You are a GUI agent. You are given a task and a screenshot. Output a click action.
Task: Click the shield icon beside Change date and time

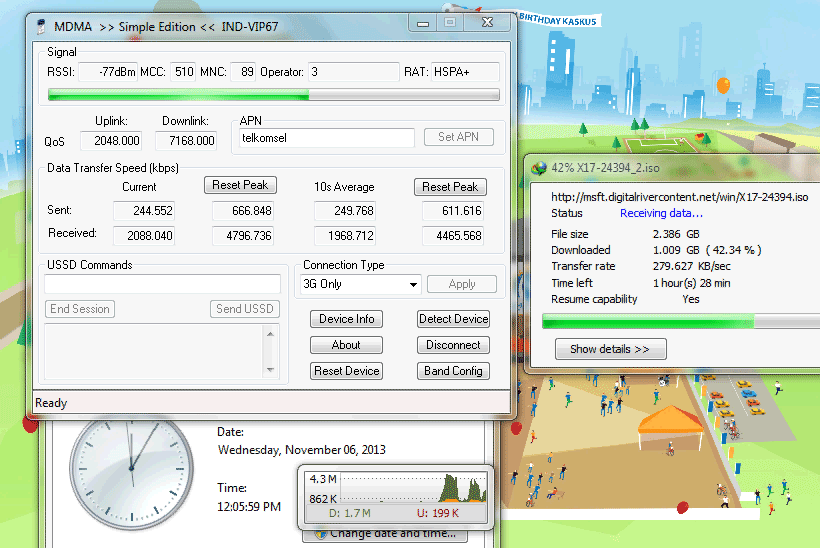(x=321, y=534)
